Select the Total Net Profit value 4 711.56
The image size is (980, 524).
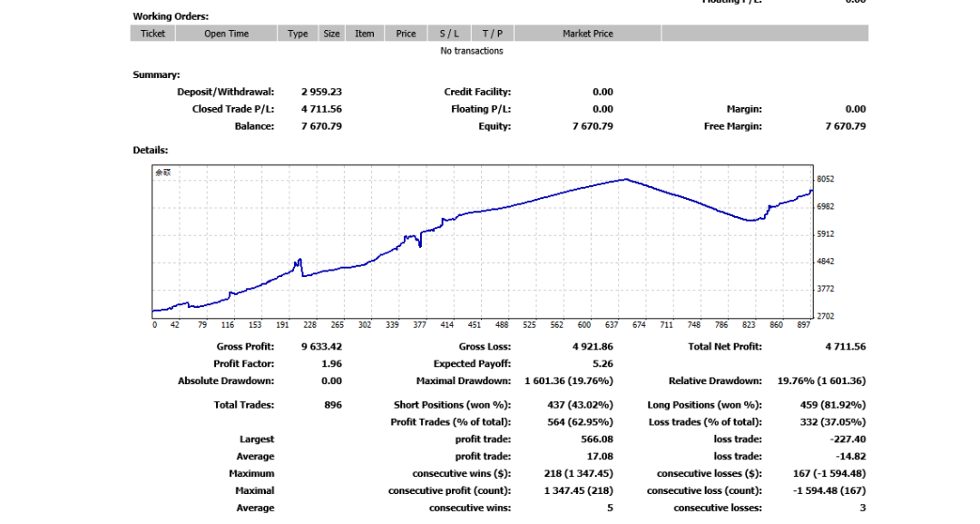(846, 346)
